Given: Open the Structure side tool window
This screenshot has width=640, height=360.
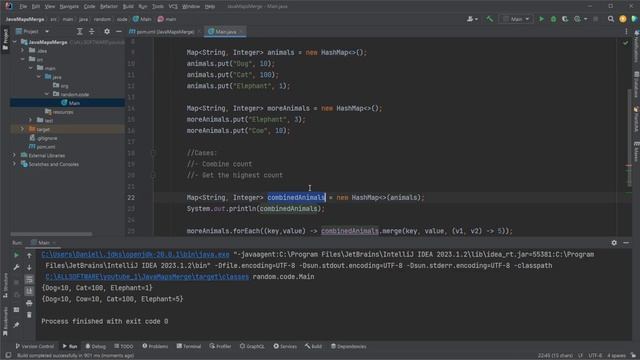Looking at the screenshot, I should click(5, 285).
